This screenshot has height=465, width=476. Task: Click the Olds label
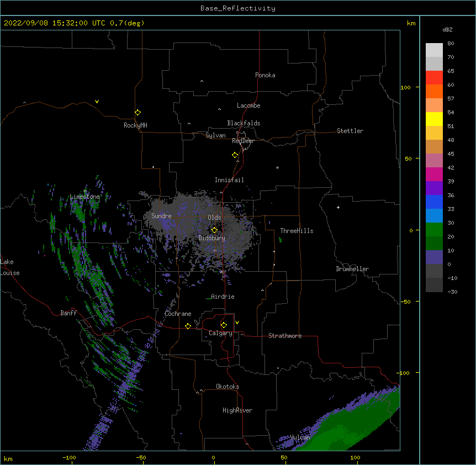point(214,218)
